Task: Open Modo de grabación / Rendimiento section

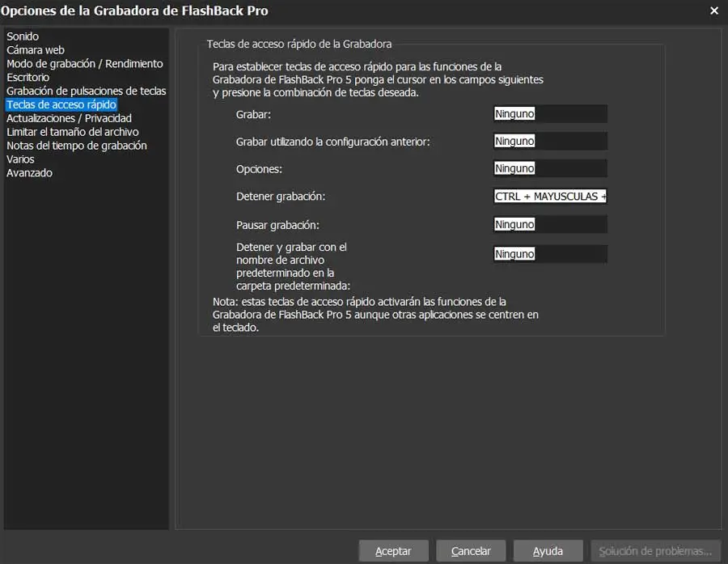Action: click(x=84, y=64)
